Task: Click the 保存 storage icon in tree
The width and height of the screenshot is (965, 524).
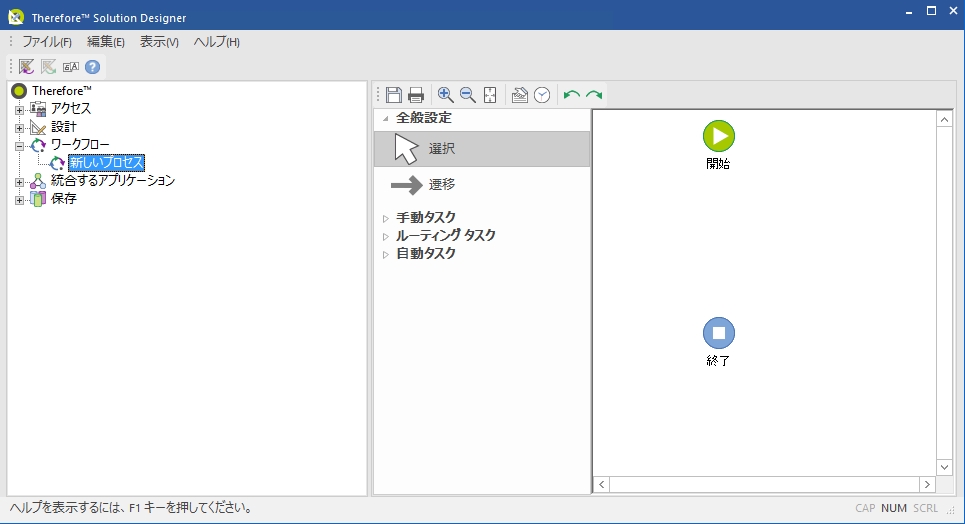Action: pos(38,199)
